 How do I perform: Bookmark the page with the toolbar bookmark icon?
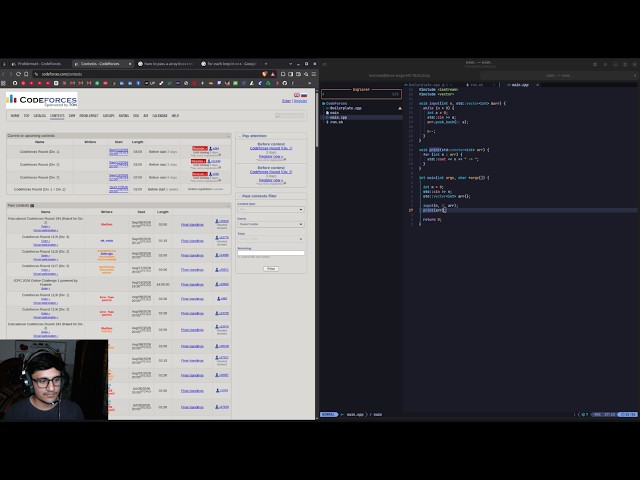pos(26,74)
